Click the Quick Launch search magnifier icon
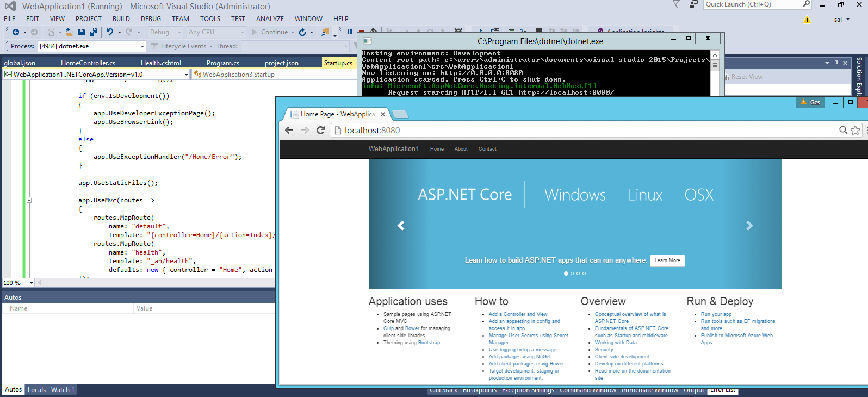This screenshot has width=868, height=397. tap(807, 4)
